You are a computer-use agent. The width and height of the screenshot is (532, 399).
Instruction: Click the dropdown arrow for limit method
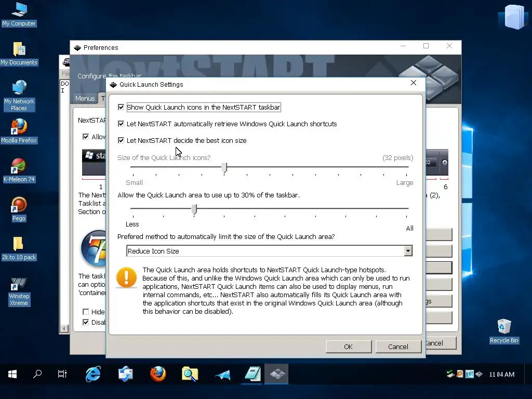coord(408,251)
